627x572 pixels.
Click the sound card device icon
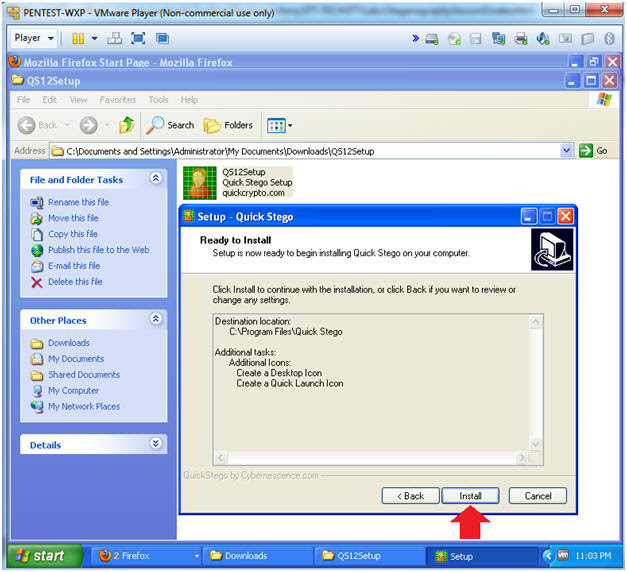pyautogui.click(x=543, y=39)
